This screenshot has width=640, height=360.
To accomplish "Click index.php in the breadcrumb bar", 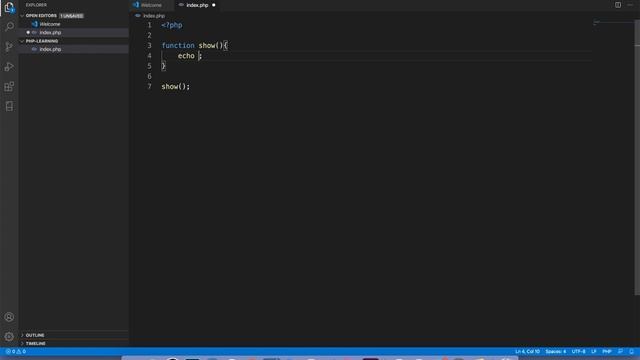I will point(154,16).
